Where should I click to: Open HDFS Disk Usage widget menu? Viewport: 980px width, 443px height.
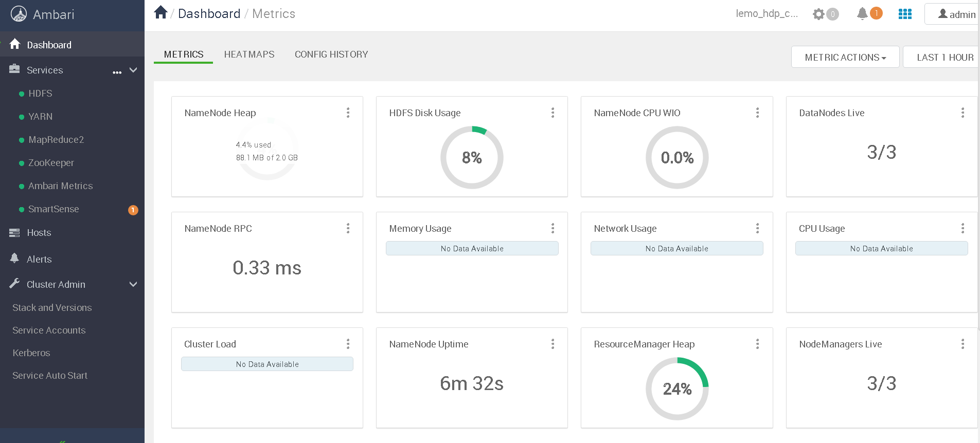pos(553,113)
